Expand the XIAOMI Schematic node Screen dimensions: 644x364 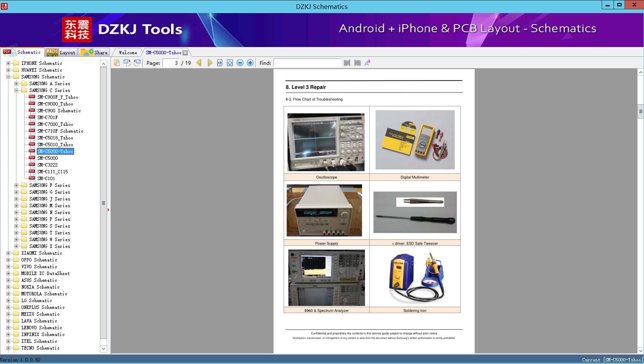pyautogui.click(x=8, y=253)
